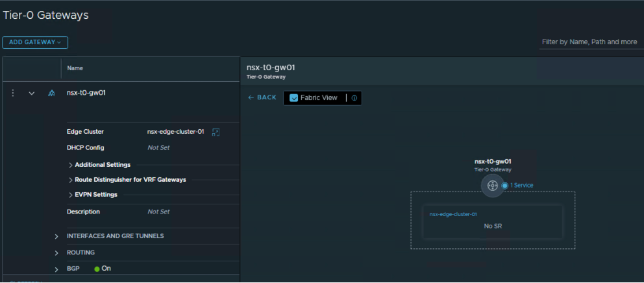Go back using the Back link
The image size is (644, 283).
click(x=262, y=97)
